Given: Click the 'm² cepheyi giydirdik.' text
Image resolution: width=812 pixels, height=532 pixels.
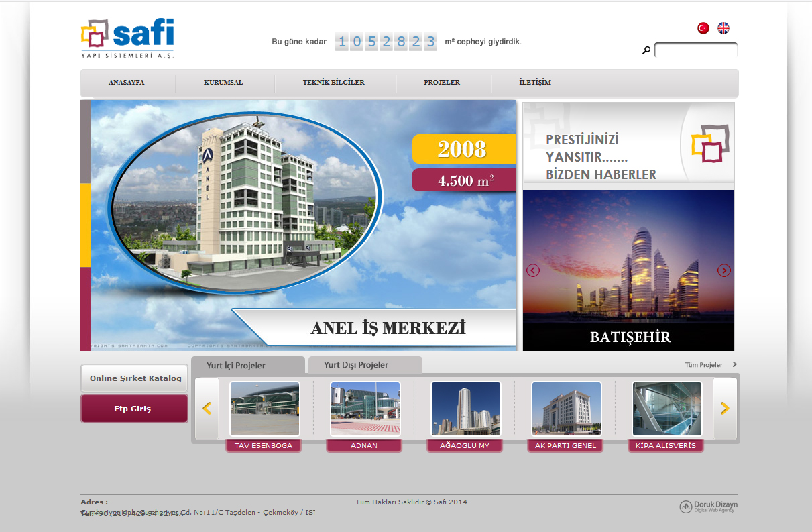Looking at the screenshot, I should tap(483, 42).
